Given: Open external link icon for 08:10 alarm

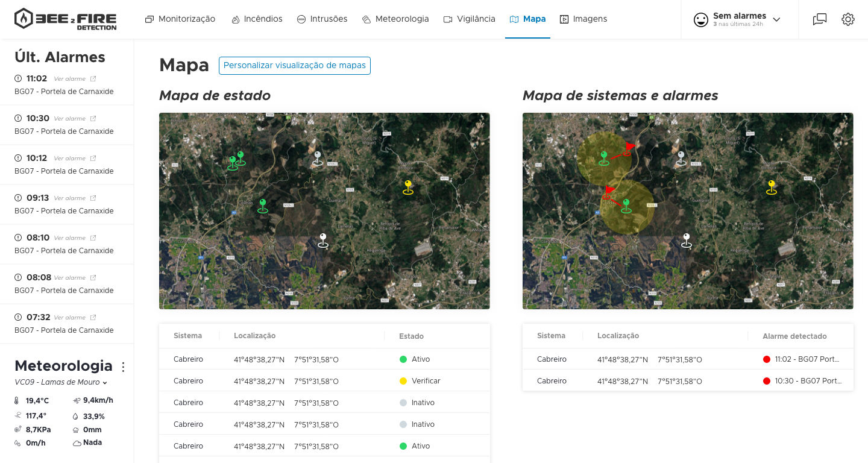Looking at the screenshot, I should 93,238.
